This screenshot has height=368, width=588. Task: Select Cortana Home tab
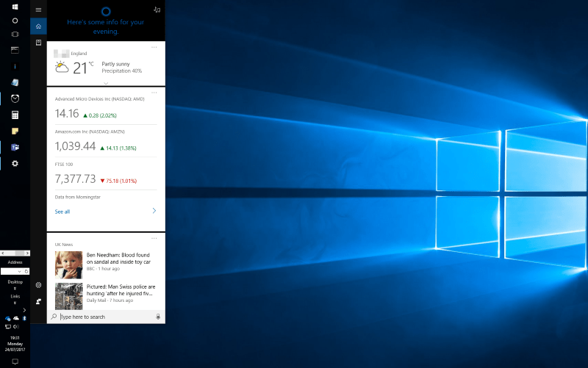(38, 26)
